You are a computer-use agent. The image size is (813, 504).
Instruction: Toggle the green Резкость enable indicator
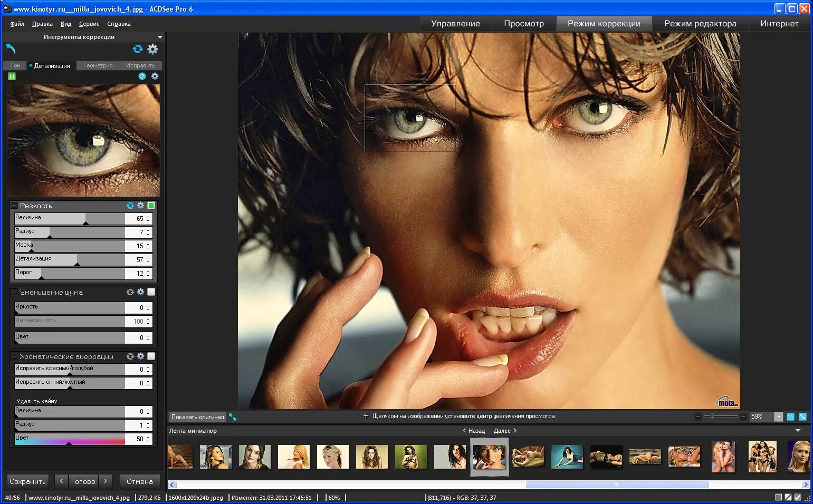151,206
